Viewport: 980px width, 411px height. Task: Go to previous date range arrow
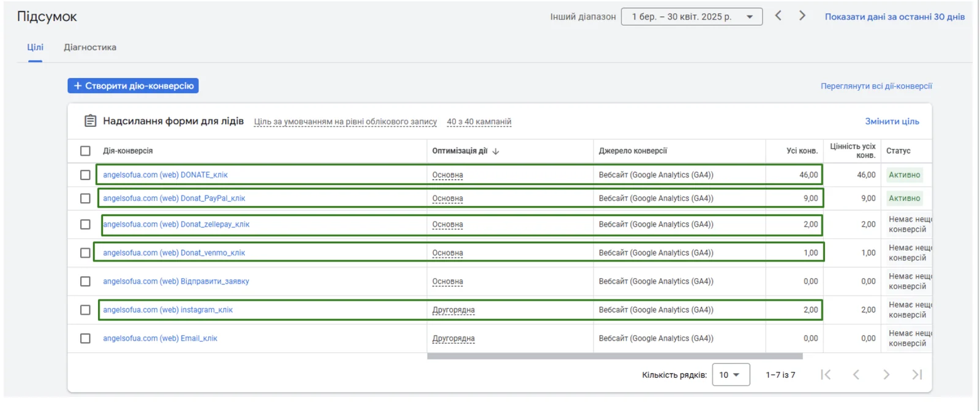(778, 16)
